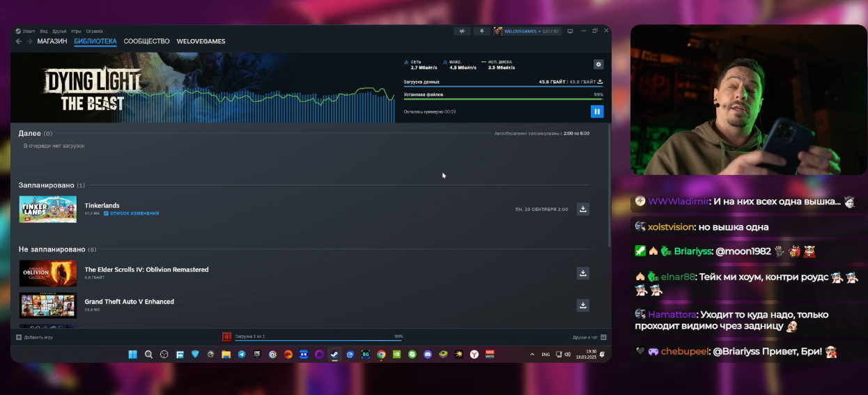Go back with the left arrow
This screenshot has height=395, width=868.
point(19,41)
